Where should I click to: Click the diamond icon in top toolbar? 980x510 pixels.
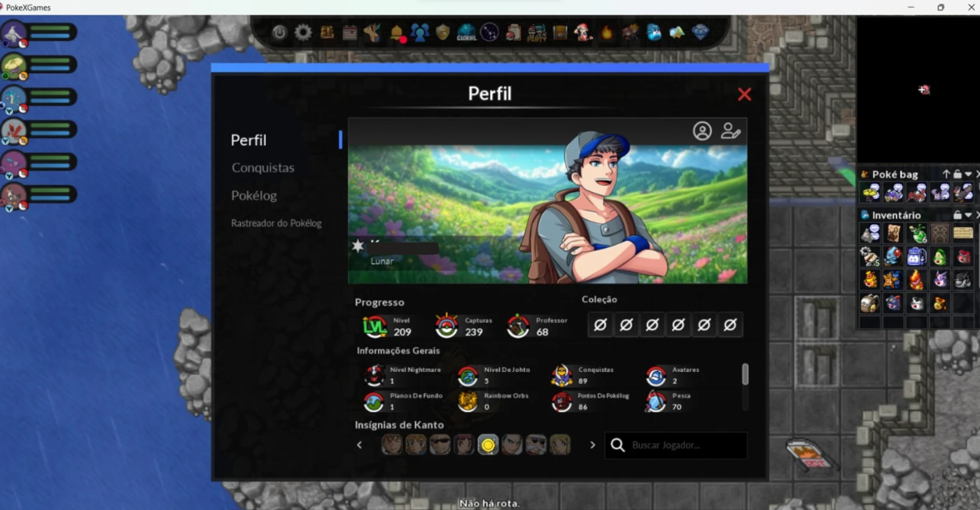(700, 33)
